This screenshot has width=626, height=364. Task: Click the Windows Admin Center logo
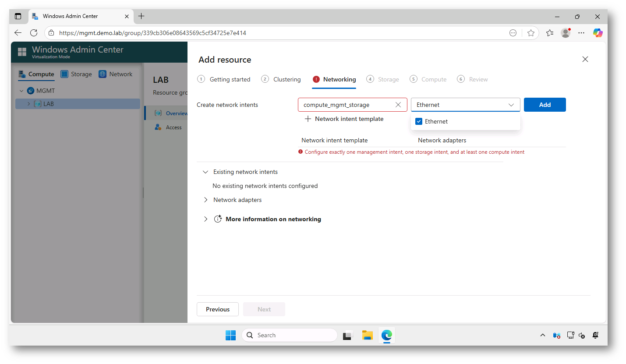[22, 52]
